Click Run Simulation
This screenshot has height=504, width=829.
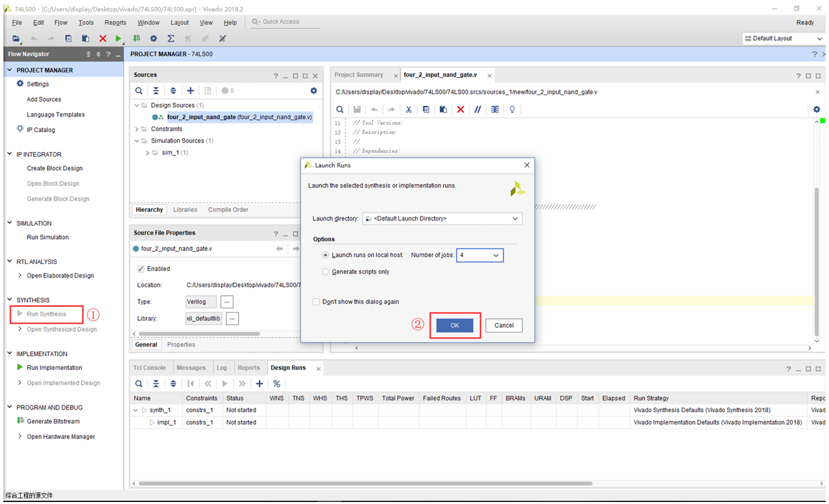tap(48, 237)
